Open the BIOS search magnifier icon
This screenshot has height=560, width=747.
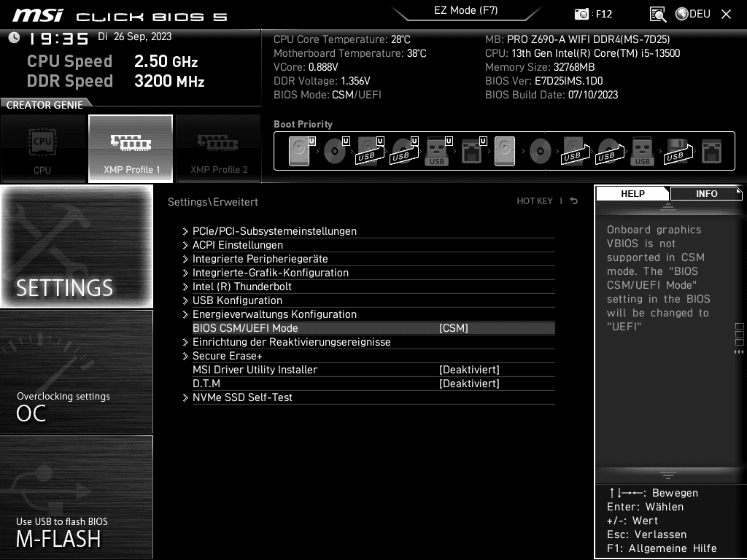pos(658,15)
